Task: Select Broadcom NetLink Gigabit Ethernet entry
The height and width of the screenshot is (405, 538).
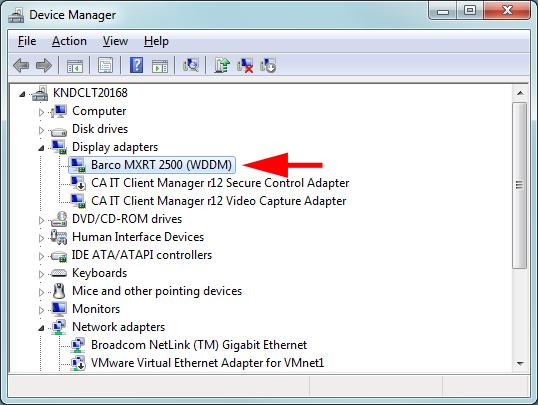Action: pos(199,345)
